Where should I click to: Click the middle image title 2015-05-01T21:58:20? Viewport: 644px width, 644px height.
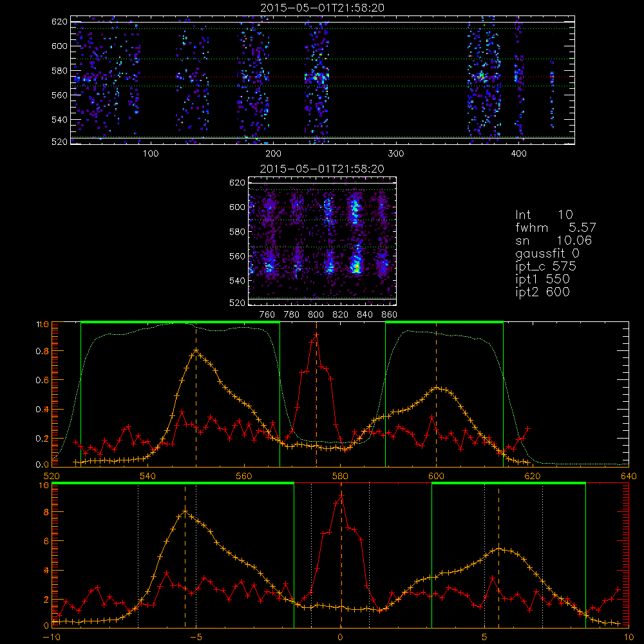click(323, 169)
